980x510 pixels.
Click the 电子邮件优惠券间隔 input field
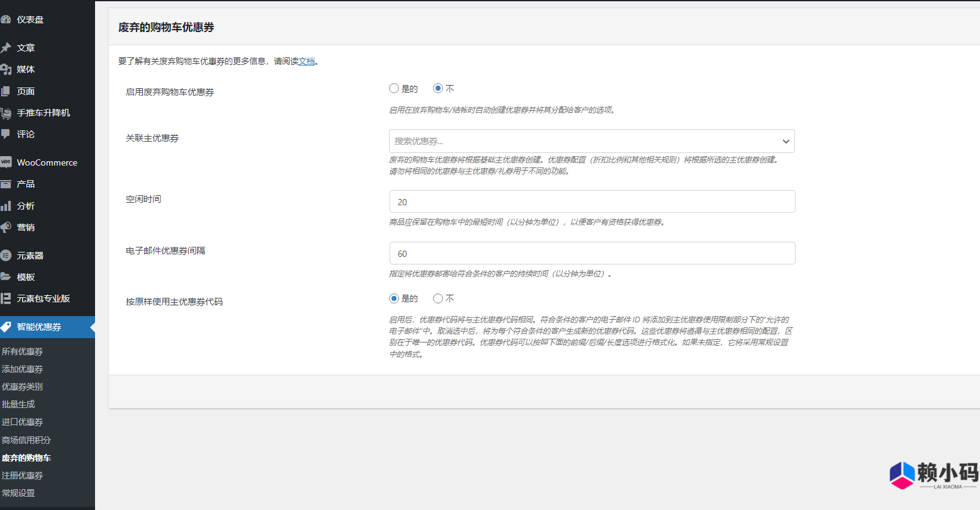click(592, 254)
